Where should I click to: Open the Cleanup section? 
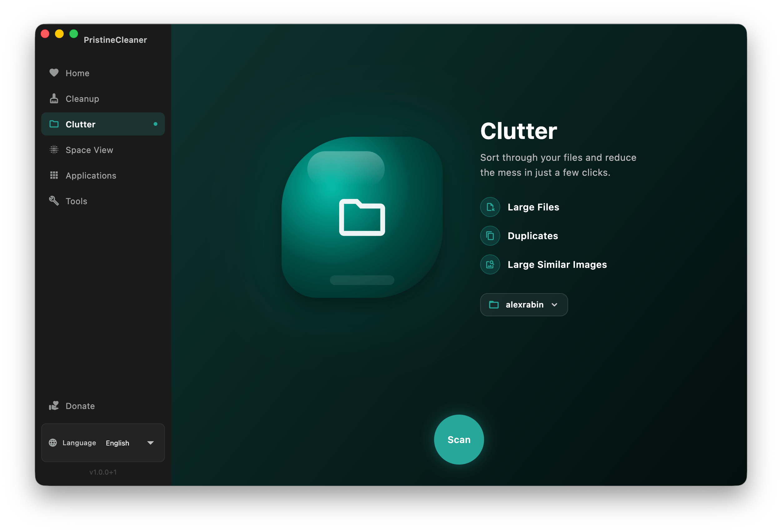pos(103,99)
